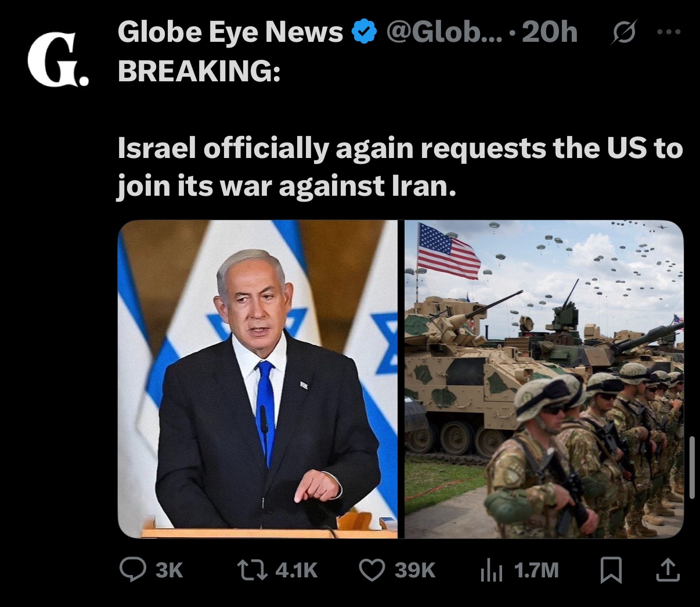Open the Globe Eye News display name

coord(230,32)
